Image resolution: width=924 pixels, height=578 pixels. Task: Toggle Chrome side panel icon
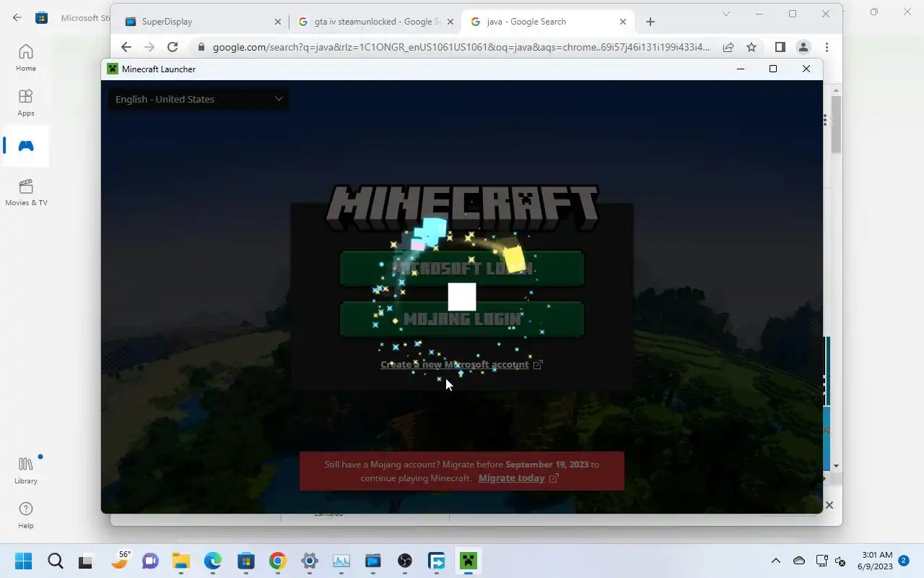pyautogui.click(x=780, y=47)
